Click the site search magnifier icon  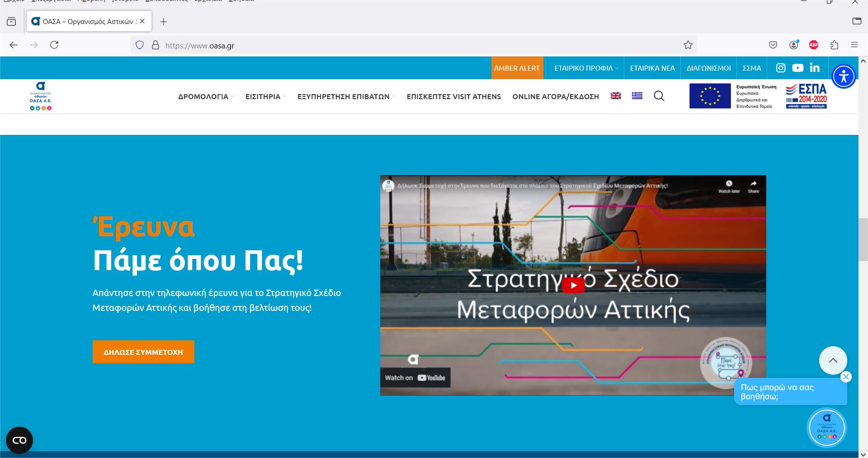click(659, 96)
